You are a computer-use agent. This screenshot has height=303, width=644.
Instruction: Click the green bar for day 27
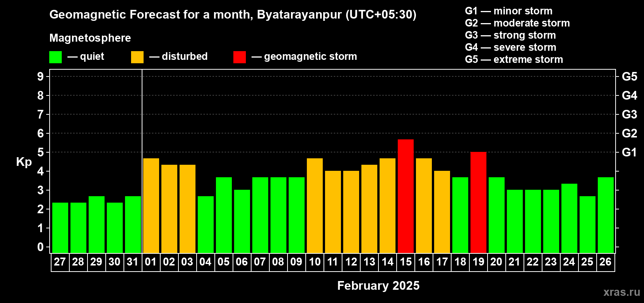click(60, 228)
